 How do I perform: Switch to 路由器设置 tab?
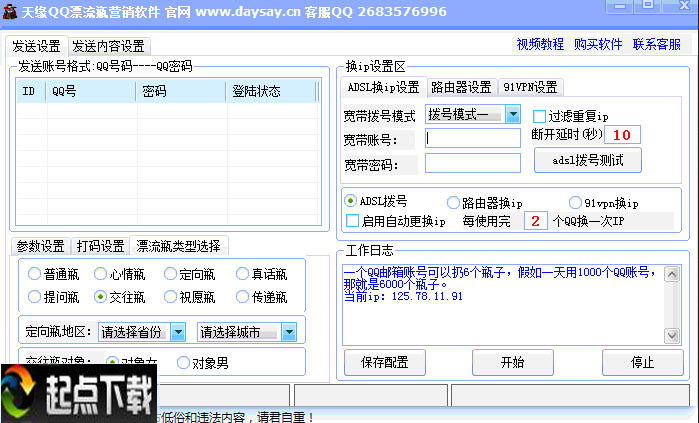pyautogui.click(x=461, y=87)
